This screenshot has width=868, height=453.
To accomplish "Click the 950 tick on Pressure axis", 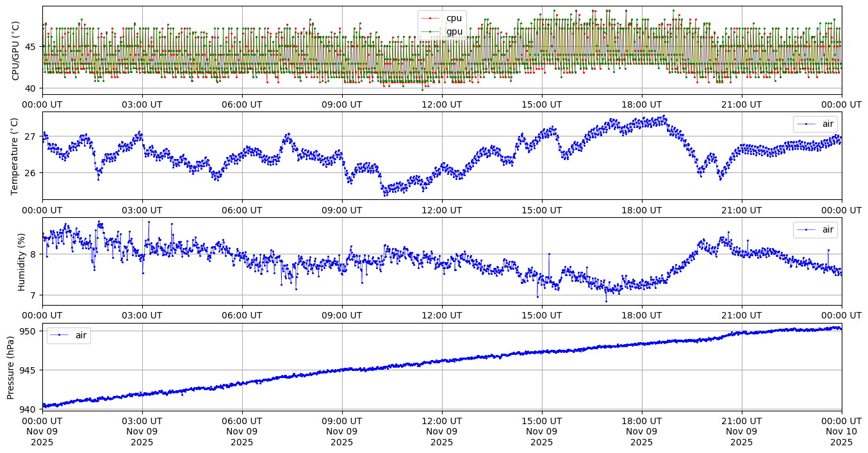I will pyautogui.click(x=30, y=331).
